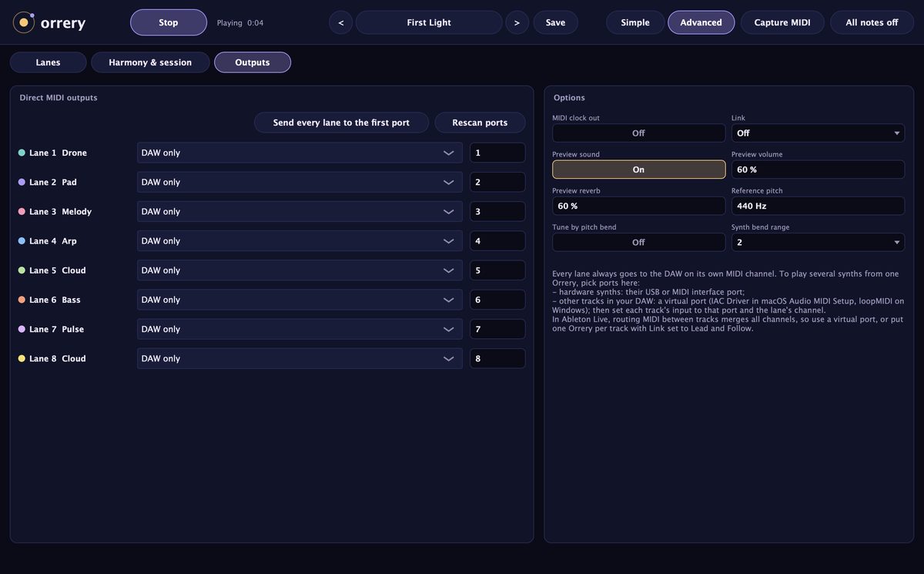
Task: Click Send every lane to the first port
Action: coord(341,123)
